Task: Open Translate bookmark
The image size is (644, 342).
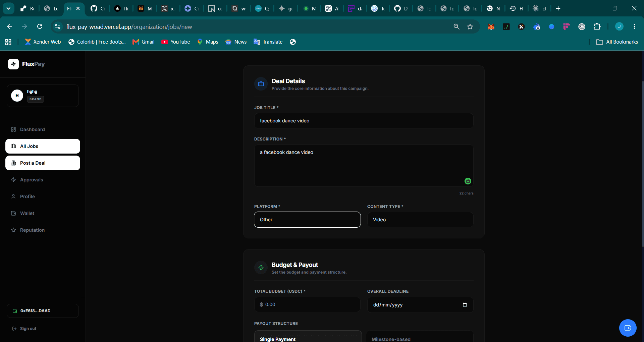Action: (268, 42)
